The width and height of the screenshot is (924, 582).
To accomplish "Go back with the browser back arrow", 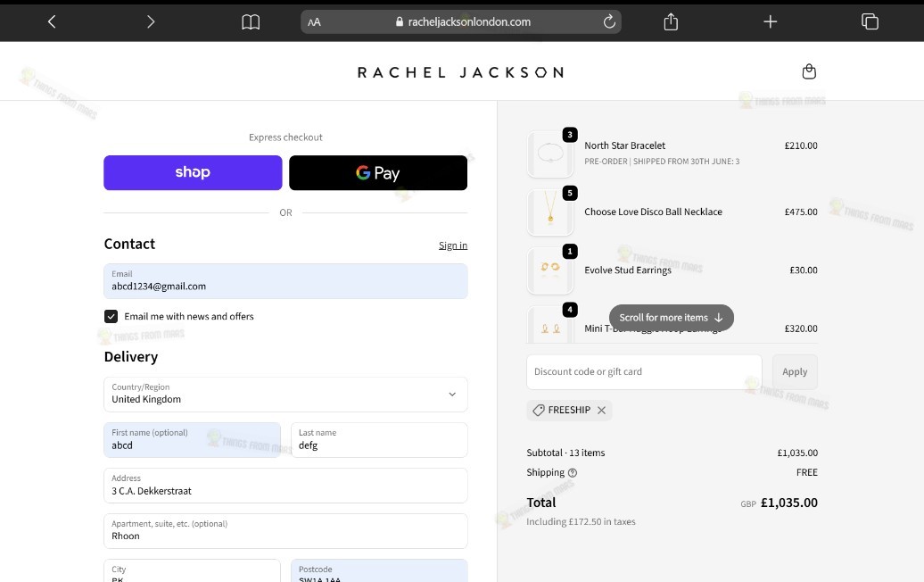I will point(52,21).
